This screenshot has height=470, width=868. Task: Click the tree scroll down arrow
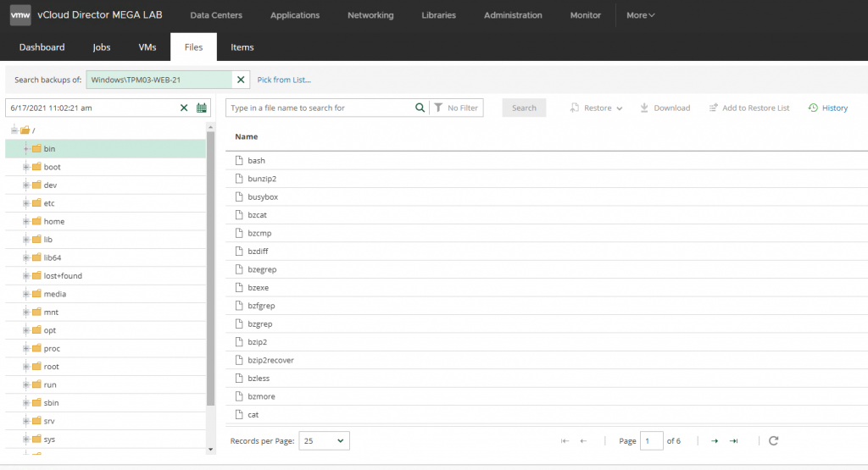210,450
